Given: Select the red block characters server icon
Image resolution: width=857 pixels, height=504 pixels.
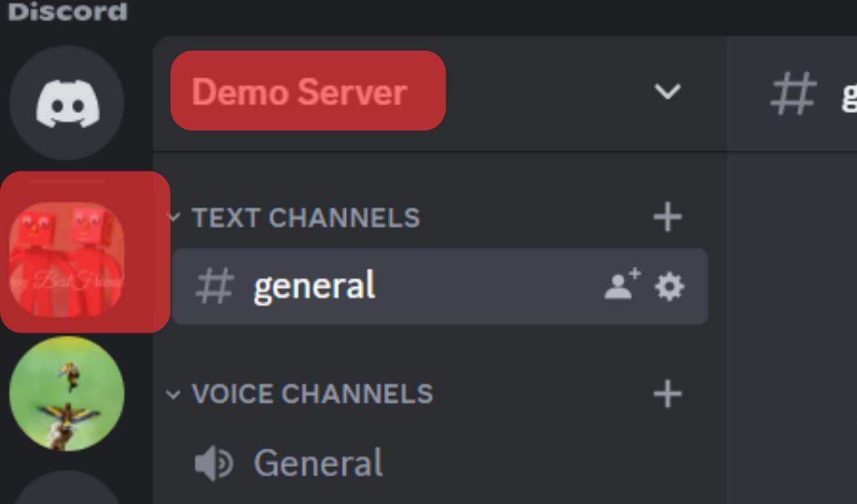Looking at the screenshot, I should (x=66, y=260).
